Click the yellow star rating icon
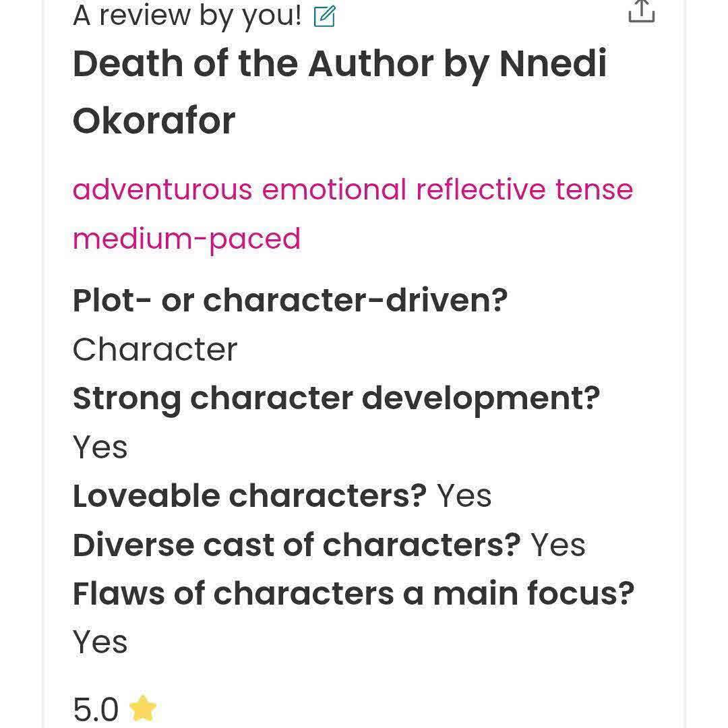The image size is (728, 728). tap(142, 708)
